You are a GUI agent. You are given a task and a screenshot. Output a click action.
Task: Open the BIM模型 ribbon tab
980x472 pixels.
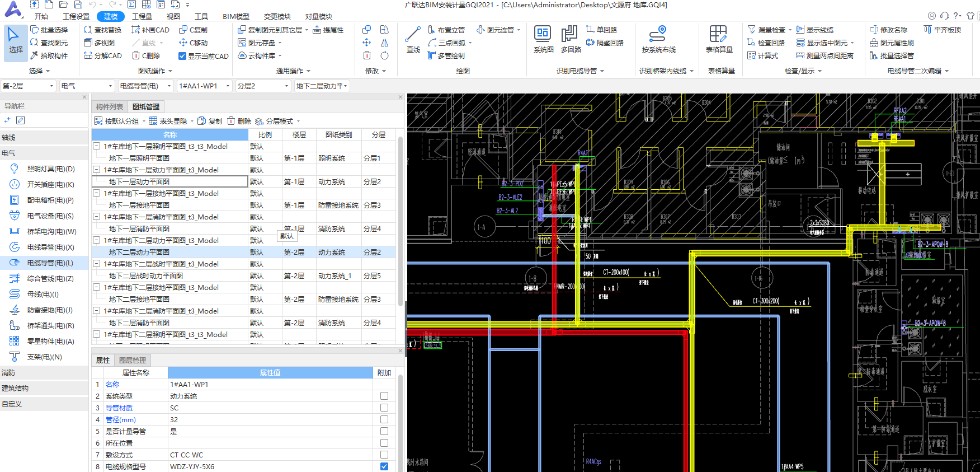(236, 16)
